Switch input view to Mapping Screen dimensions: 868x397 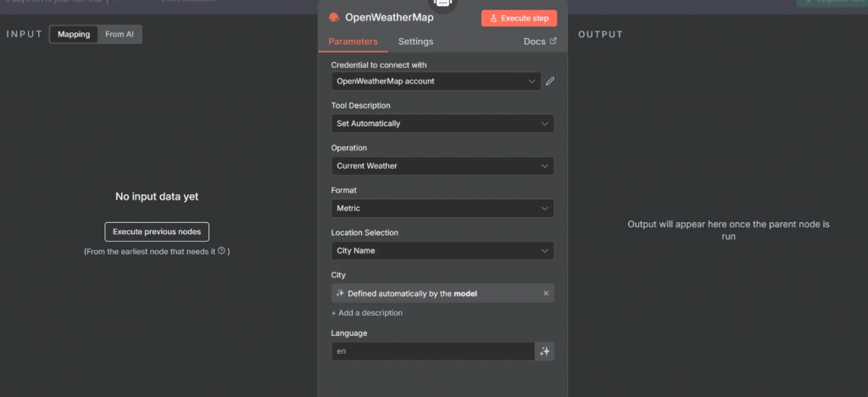74,35
